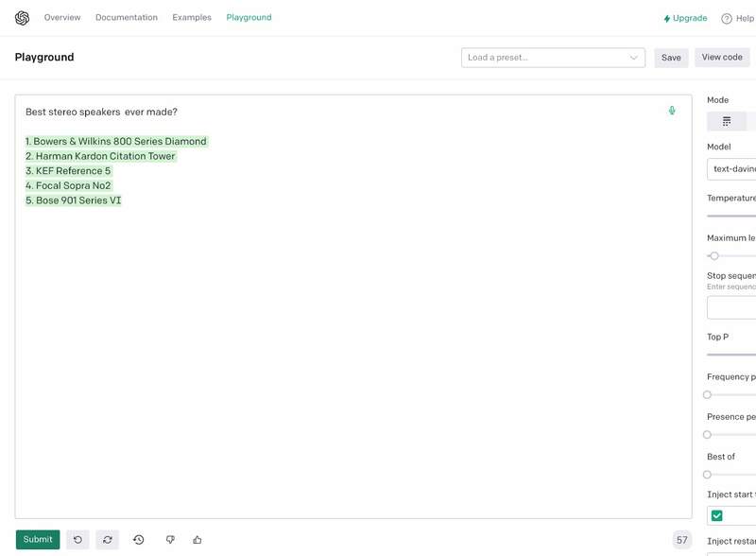Click the Best of slider handle

coord(707,475)
